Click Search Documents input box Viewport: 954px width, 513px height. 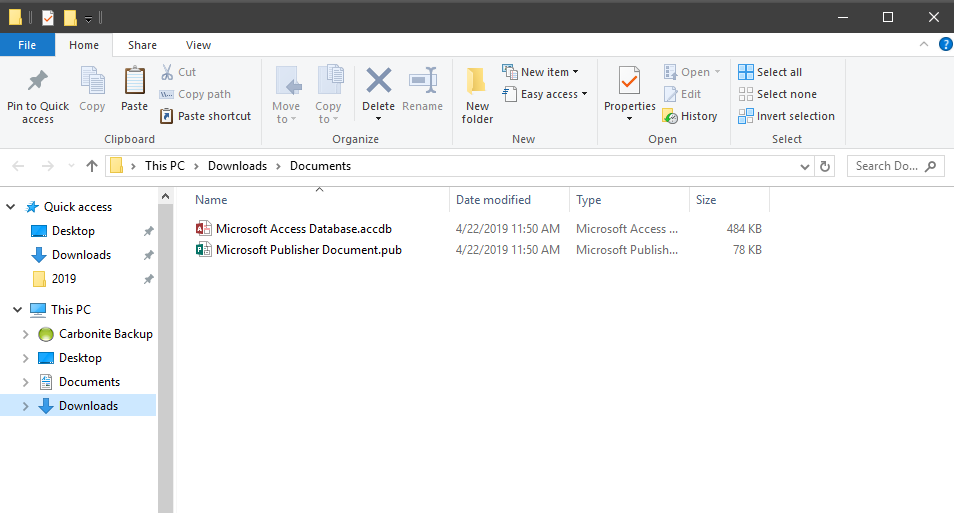coord(896,166)
